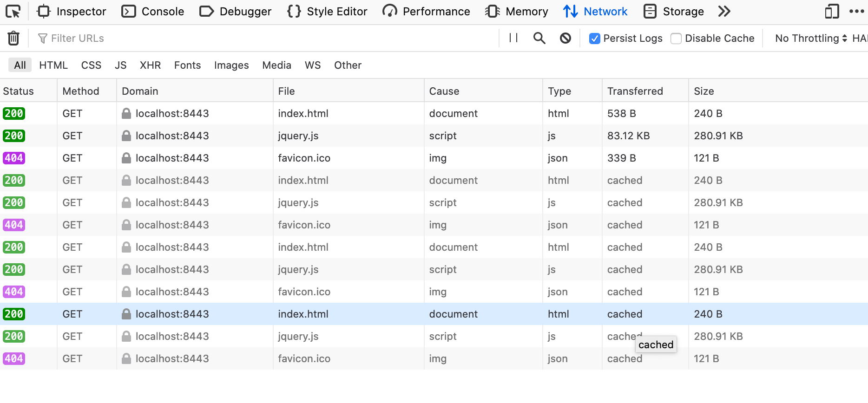868x403 pixels.
Task: Click the lock icon in 538 B row
Action: click(x=126, y=113)
